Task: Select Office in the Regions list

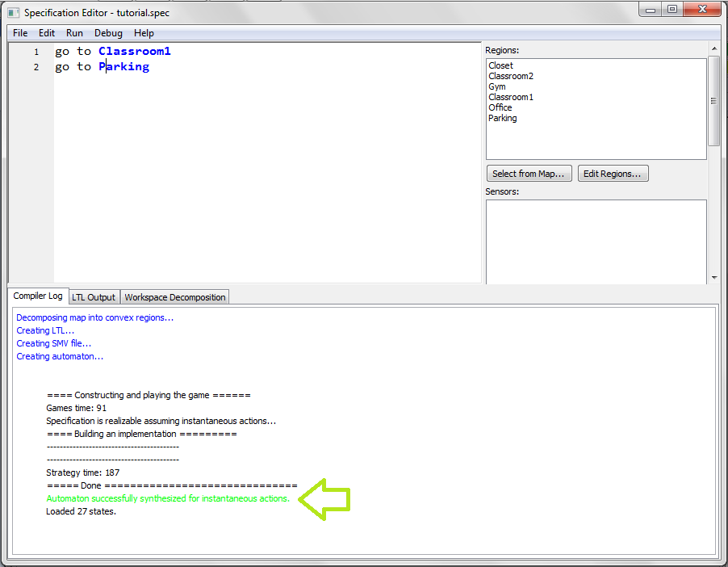Action: point(500,107)
